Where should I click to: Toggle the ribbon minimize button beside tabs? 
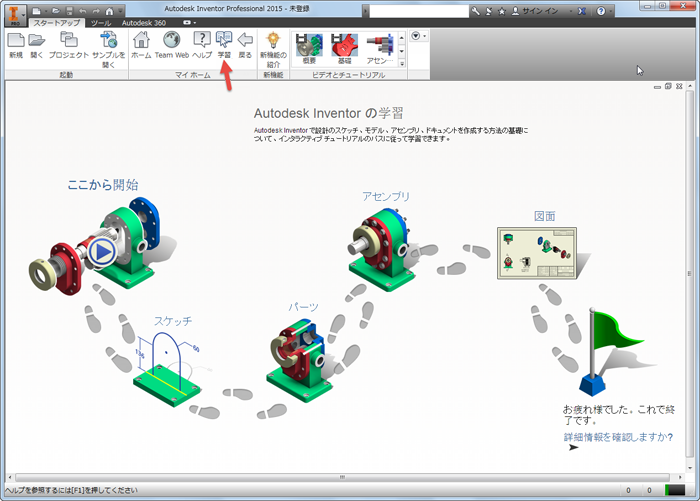(x=189, y=22)
